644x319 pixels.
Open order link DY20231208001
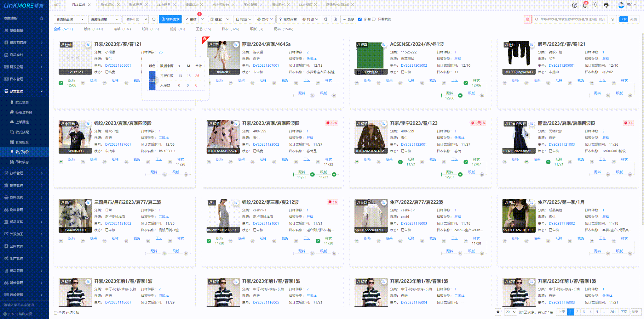click(x=118, y=65)
